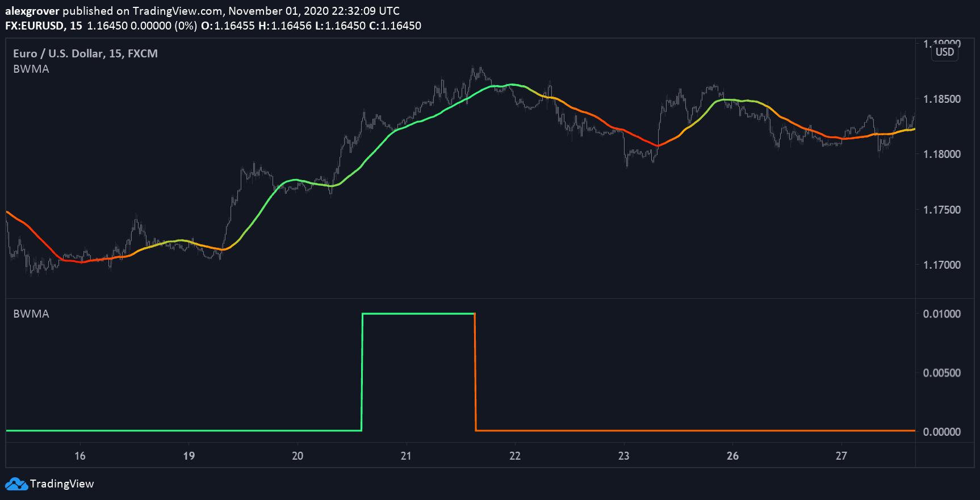This screenshot has width=980, height=500.
Task: Click the USD currency label button
Action: 945,52
